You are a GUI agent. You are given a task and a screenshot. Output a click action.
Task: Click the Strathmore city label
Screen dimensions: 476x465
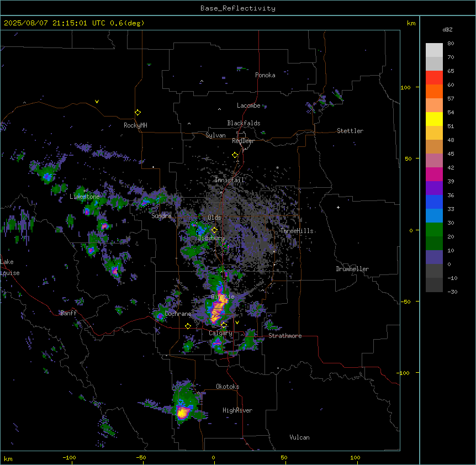285,336
